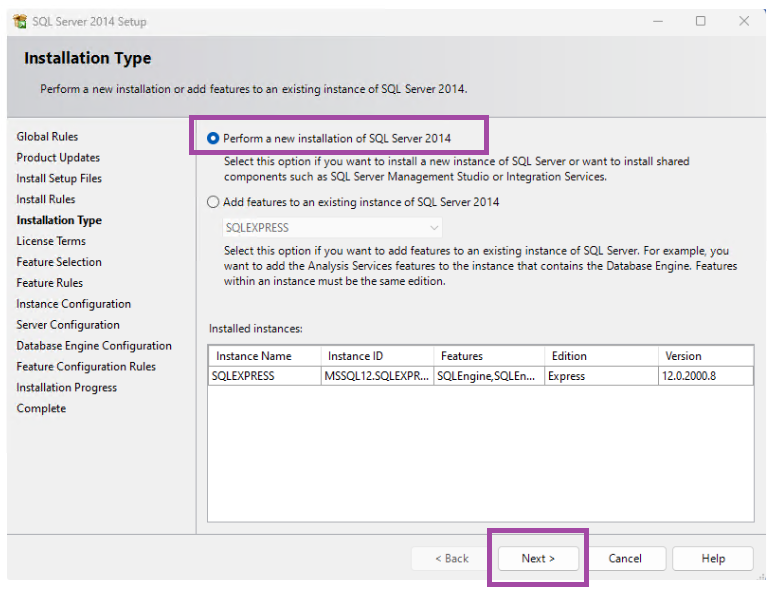Viewport: 776px width, 591px height.
Task: Click the Features column header
Action: coord(489,356)
